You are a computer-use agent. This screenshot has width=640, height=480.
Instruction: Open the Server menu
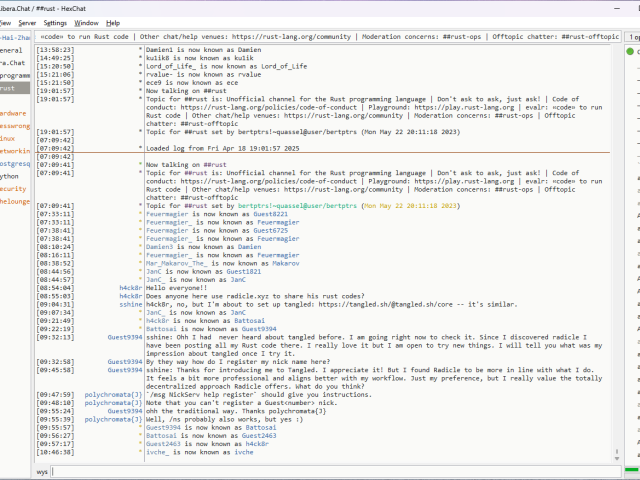click(26, 22)
